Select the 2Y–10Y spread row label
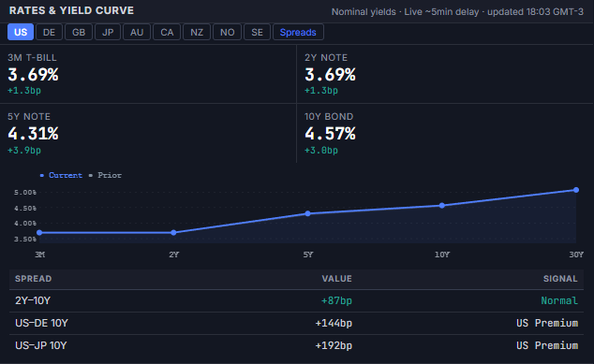 [33, 300]
